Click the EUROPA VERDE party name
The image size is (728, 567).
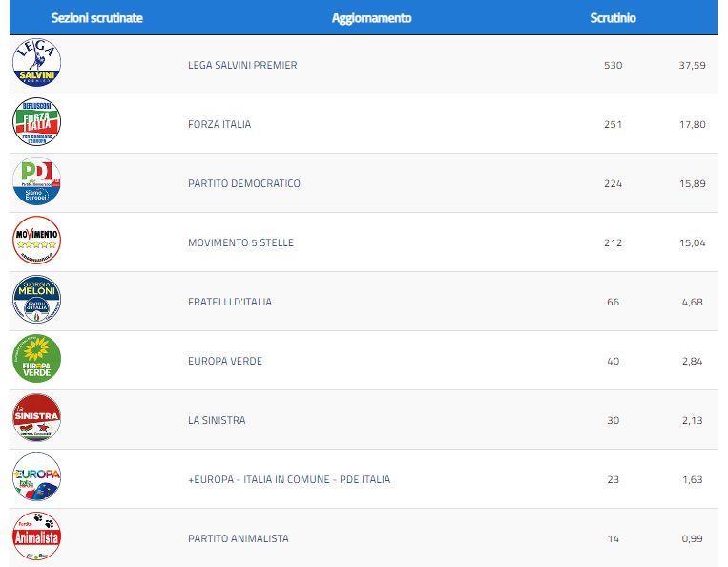click(x=224, y=362)
